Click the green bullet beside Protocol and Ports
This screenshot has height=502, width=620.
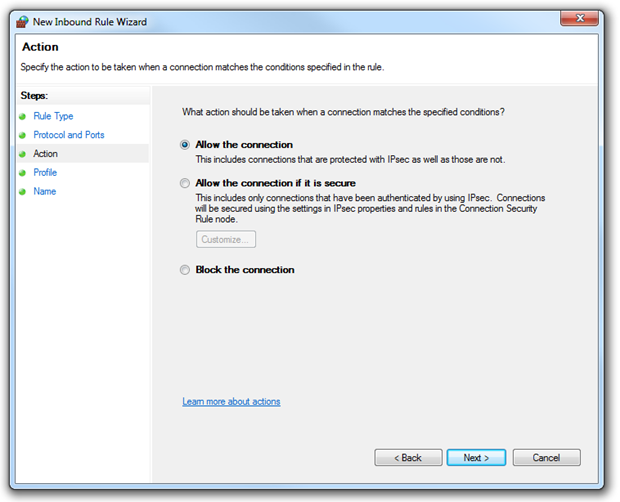[x=21, y=135]
